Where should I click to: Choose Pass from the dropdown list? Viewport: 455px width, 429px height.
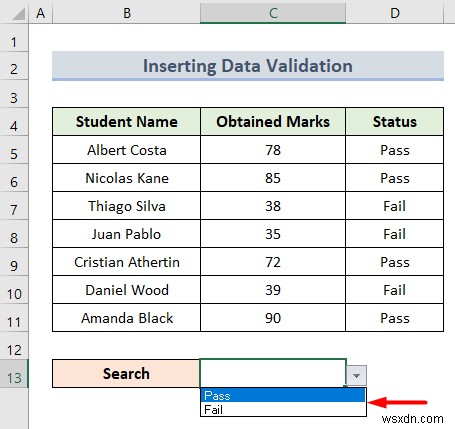coord(283,396)
